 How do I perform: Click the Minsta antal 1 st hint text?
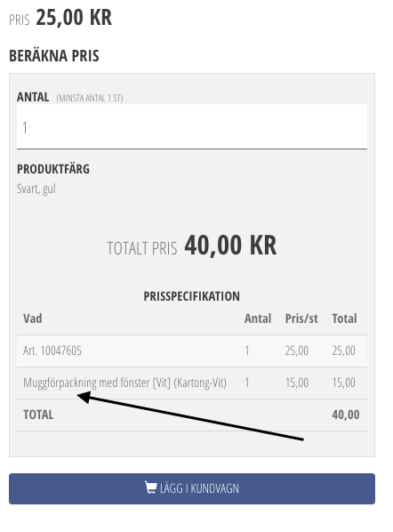(x=90, y=98)
